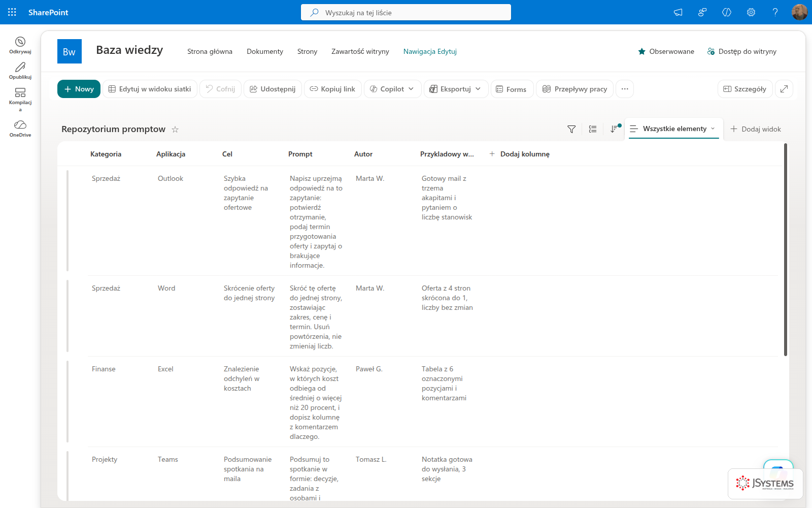
Task: Click the cell Skrócenie oferty do jednej strony
Action: (x=249, y=293)
